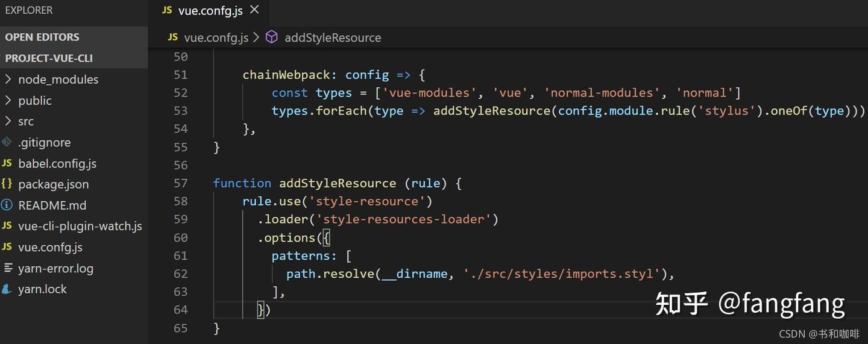The image size is (868, 344).
Task: Expand the node_modules folder chevron
Action: 8,79
